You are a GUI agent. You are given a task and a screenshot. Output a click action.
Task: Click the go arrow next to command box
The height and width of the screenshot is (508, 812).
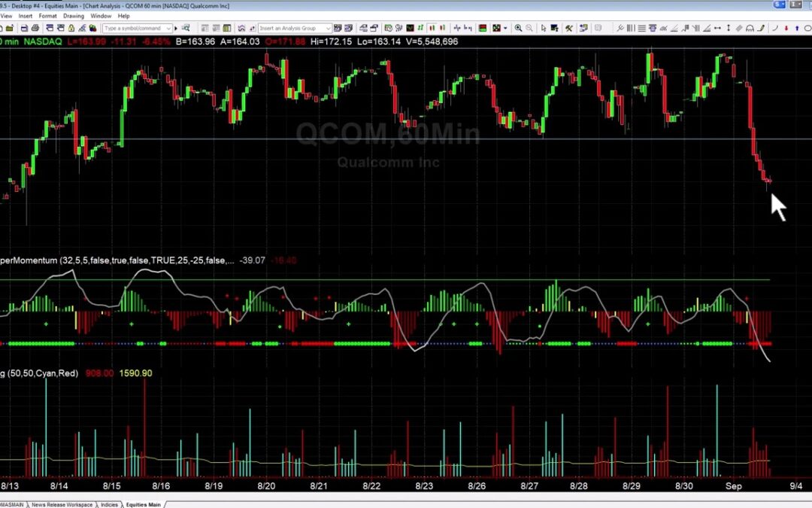(x=176, y=28)
